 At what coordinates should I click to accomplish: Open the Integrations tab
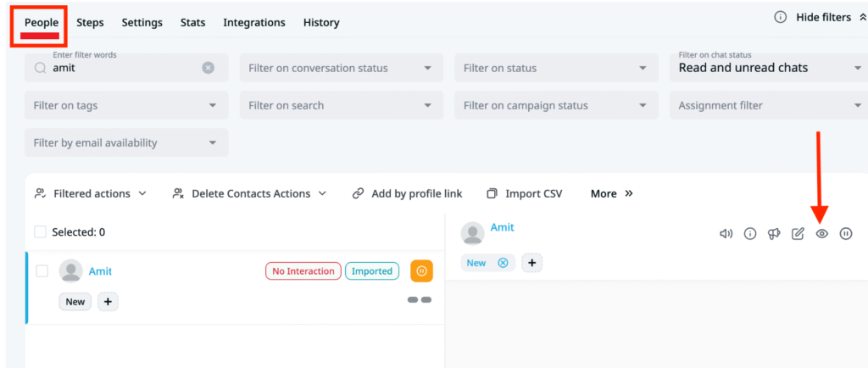click(254, 23)
